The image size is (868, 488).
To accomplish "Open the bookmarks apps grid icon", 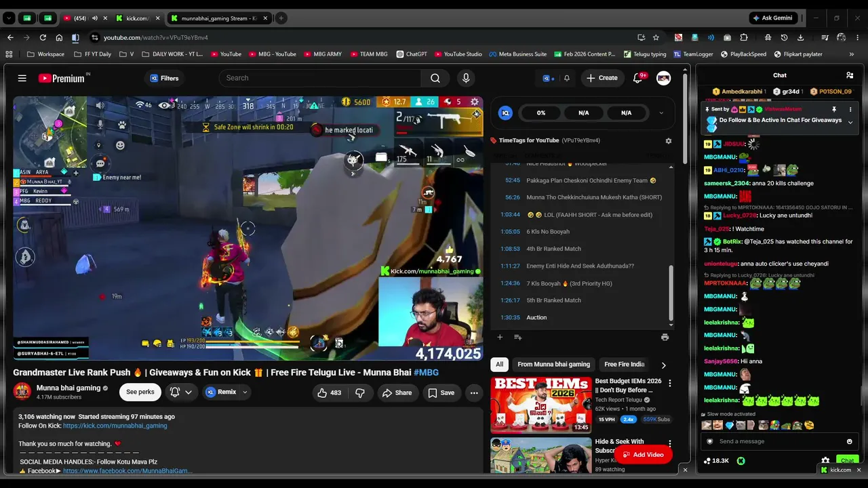I will click(9, 54).
